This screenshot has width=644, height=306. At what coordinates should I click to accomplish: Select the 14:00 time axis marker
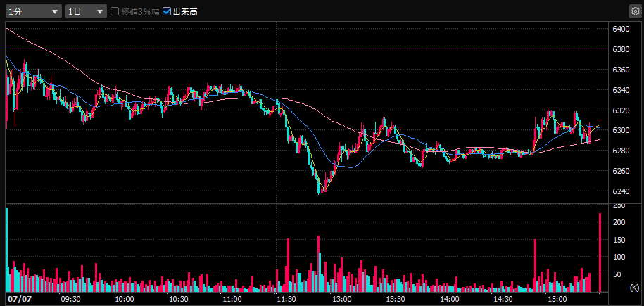pos(450,298)
